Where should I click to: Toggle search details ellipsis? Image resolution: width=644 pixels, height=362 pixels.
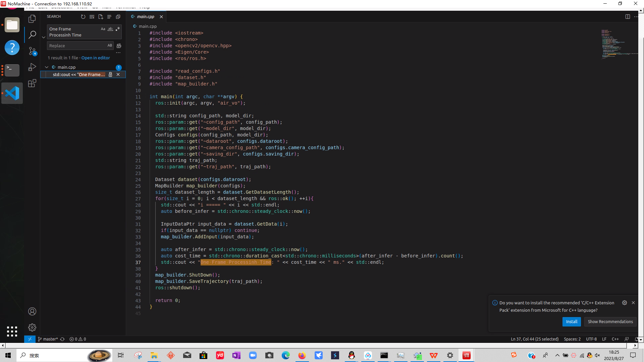(118, 53)
